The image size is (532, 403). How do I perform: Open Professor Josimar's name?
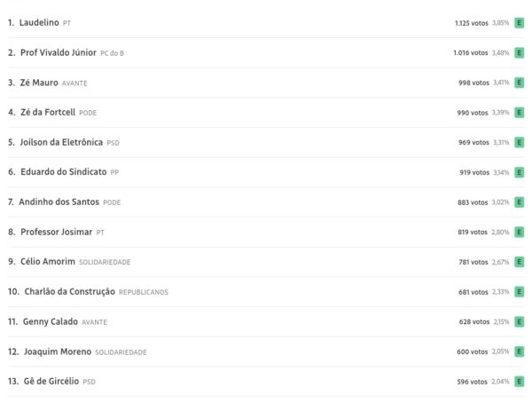(56, 232)
